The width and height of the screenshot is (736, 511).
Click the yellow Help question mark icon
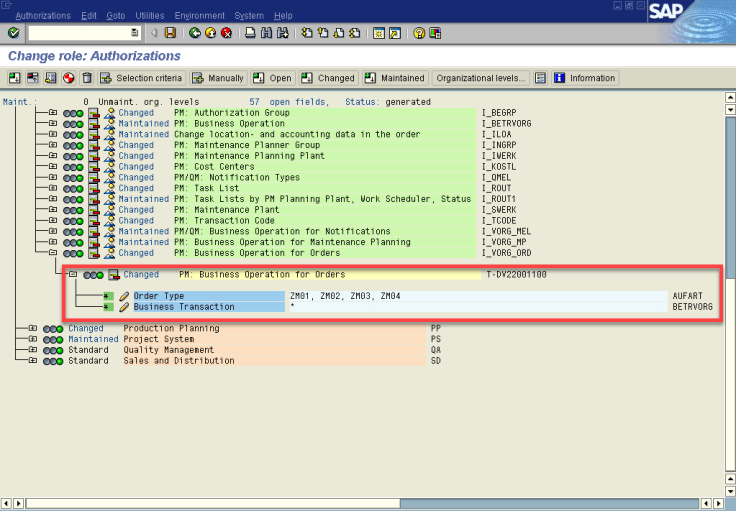coord(420,33)
